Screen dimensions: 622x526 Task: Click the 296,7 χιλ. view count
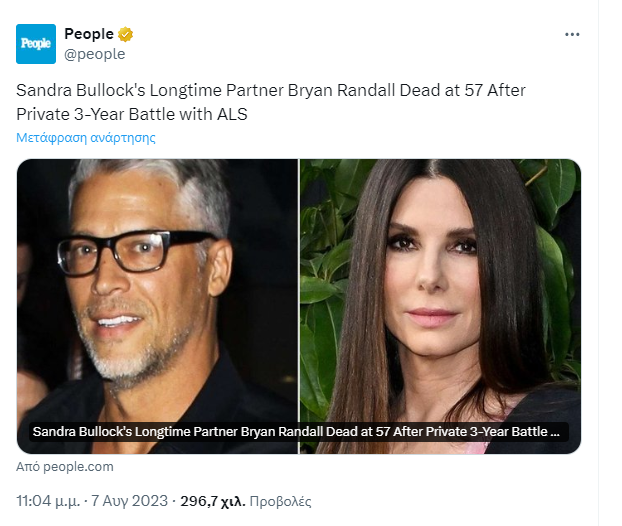coord(212,500)
